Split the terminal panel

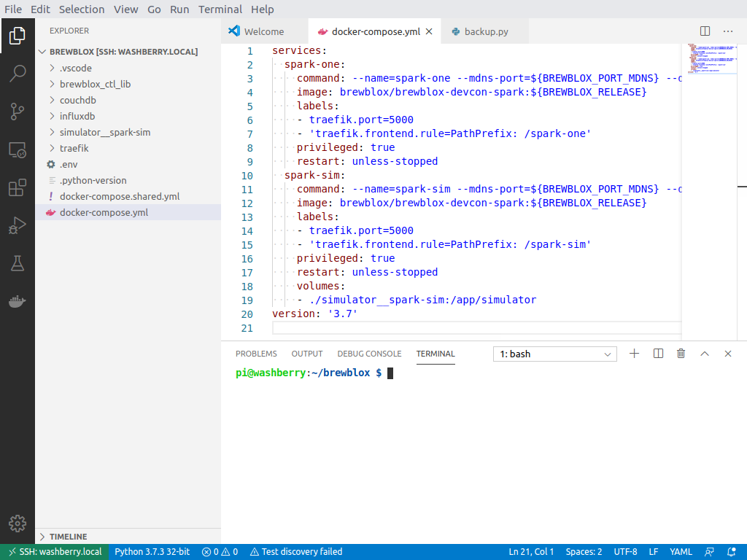[x=659, y=354]
